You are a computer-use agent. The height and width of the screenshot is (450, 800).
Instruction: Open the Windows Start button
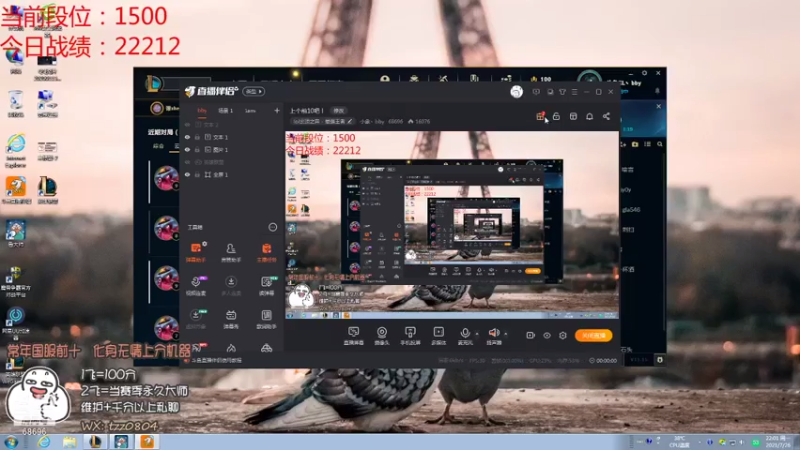(x=11, y=442)
